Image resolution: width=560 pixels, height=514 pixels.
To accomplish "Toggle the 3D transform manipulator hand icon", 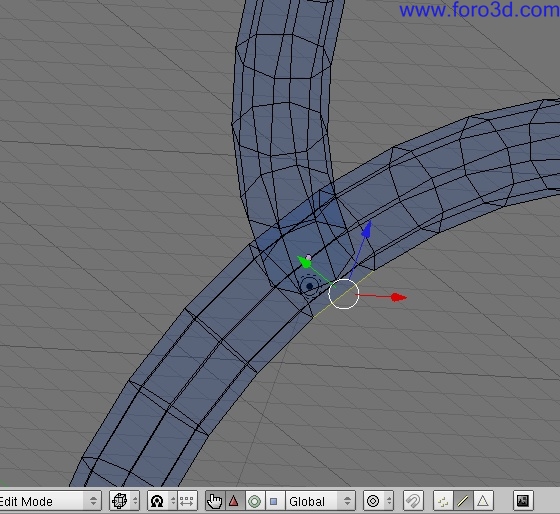I will [215, 501].
